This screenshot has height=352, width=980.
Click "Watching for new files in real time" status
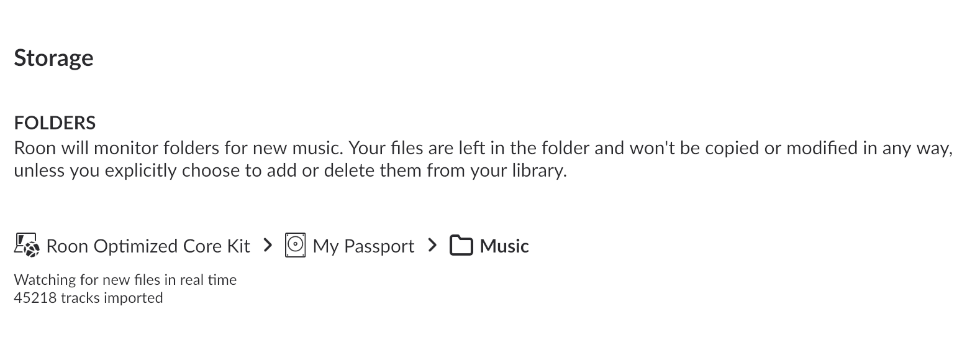[x=125, y=280]
